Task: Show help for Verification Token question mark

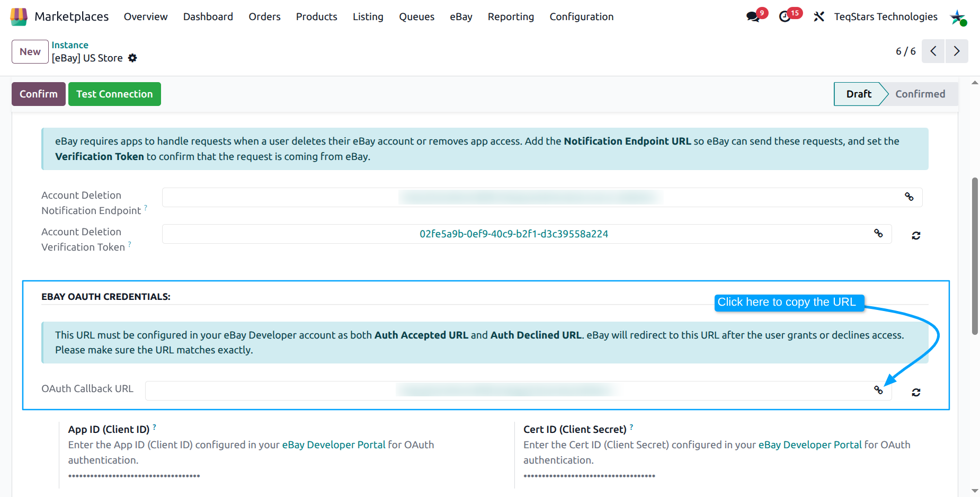Action: (130, 244)
